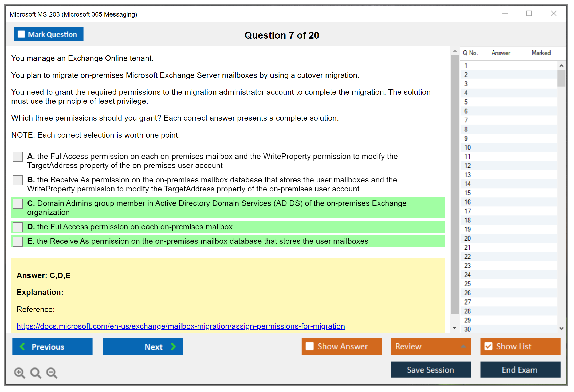Check answer option D checkbox
The width and height of the screenshot is (574, 392).
tap(18, 227)
